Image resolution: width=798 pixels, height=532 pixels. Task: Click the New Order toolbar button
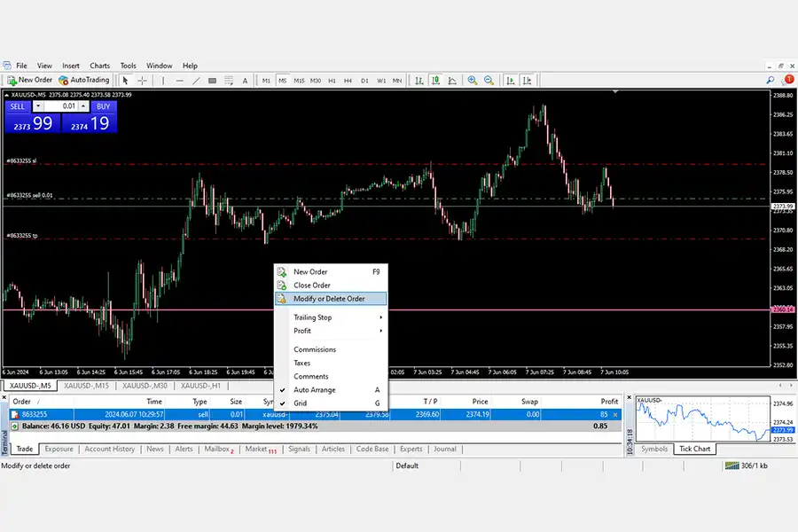tap(29, 80)
